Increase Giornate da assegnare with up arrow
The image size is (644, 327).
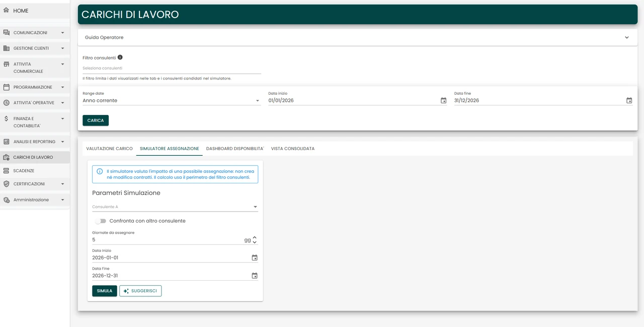255,237
